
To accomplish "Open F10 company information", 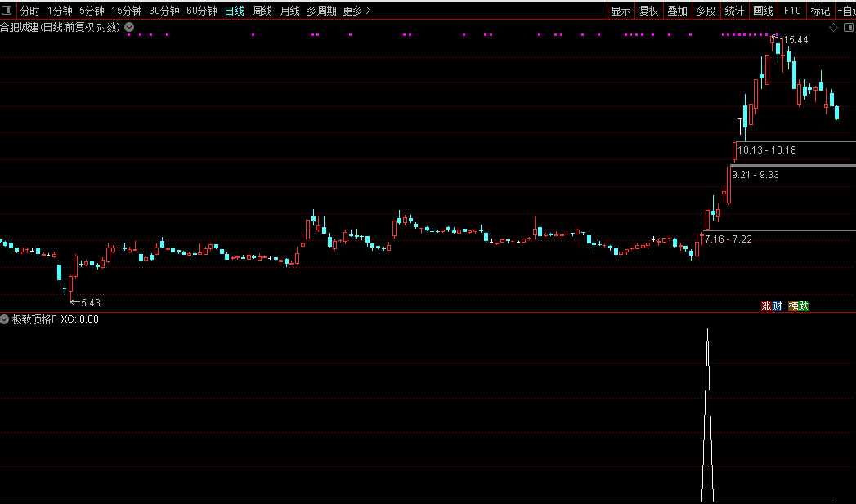I will pyautogui.click(x=791, y=11).
